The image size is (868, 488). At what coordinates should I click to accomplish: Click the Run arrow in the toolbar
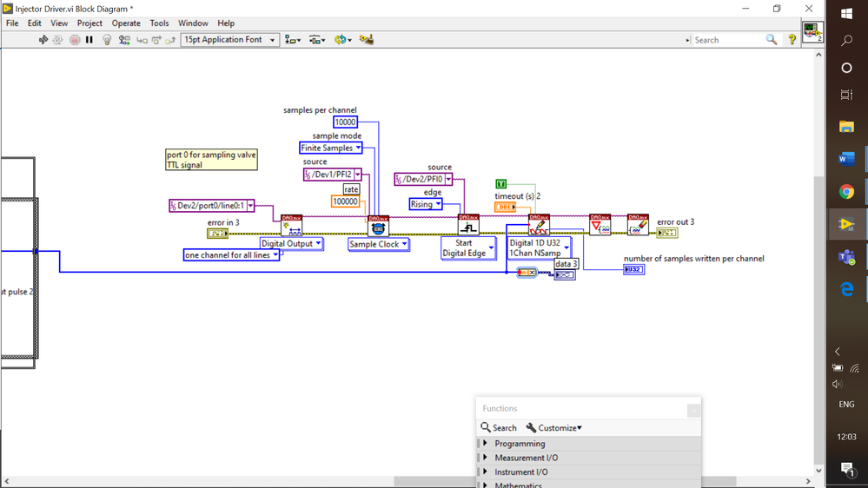[x=43, y=40]
